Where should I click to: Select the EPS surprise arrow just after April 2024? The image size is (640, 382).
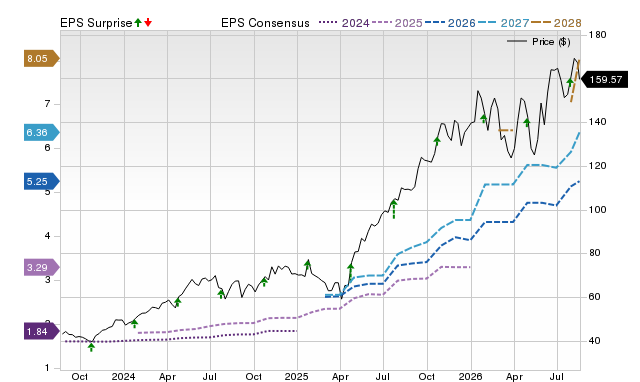(x=178, y=302)
